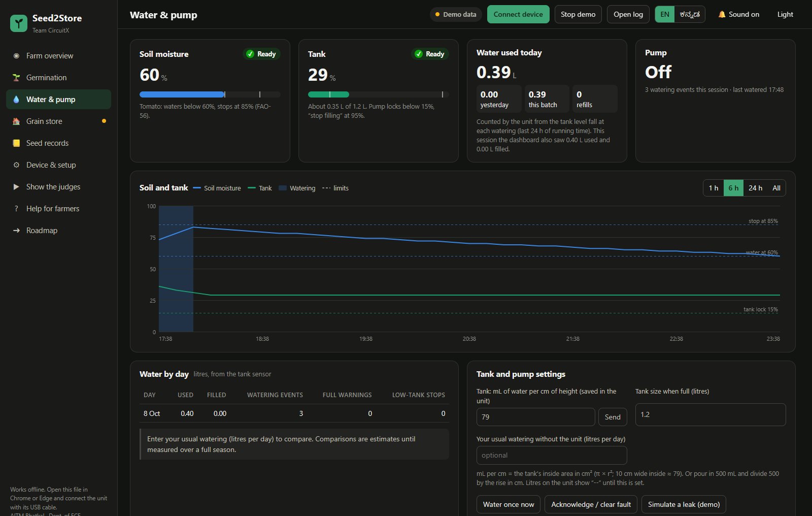Select the 24 h chart range

click(755, 188)
